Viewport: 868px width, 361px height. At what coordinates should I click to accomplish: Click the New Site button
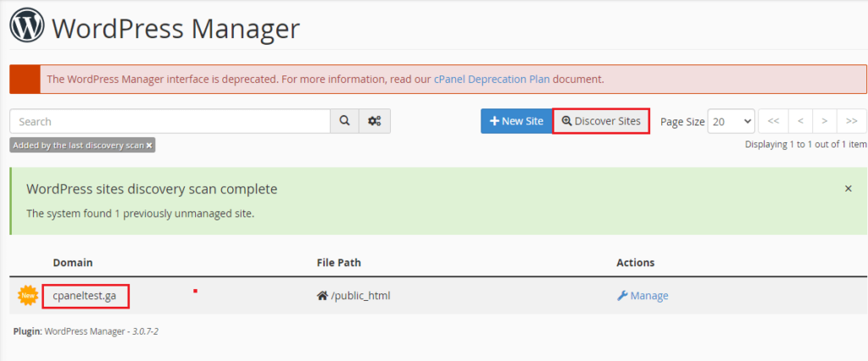pyautogui.click(x=516, y=121)
